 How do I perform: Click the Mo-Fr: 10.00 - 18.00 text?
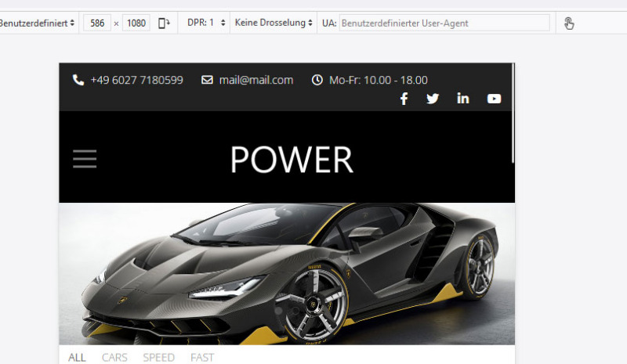(x=379, y=80)
